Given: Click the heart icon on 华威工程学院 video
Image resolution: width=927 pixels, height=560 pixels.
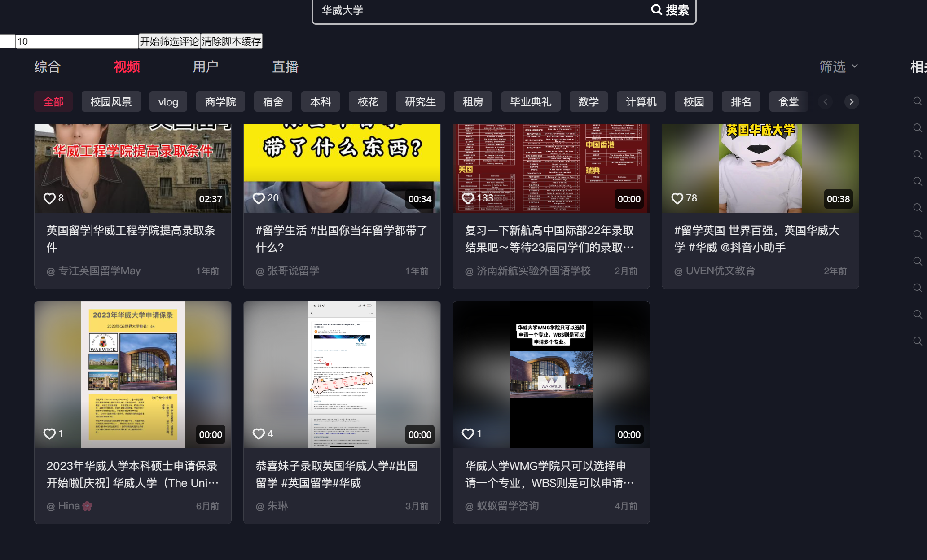Looking at the screenshot, I should (x=49, y=198).
